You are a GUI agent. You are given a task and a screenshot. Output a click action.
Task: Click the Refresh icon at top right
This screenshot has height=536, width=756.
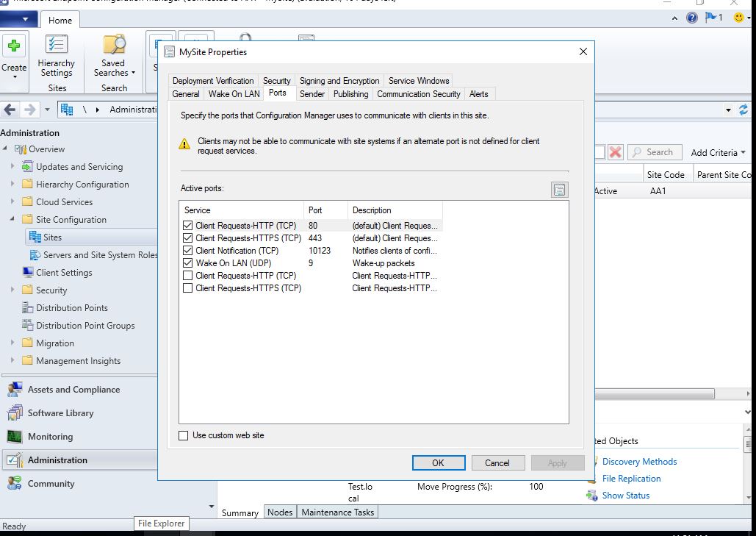744,110
